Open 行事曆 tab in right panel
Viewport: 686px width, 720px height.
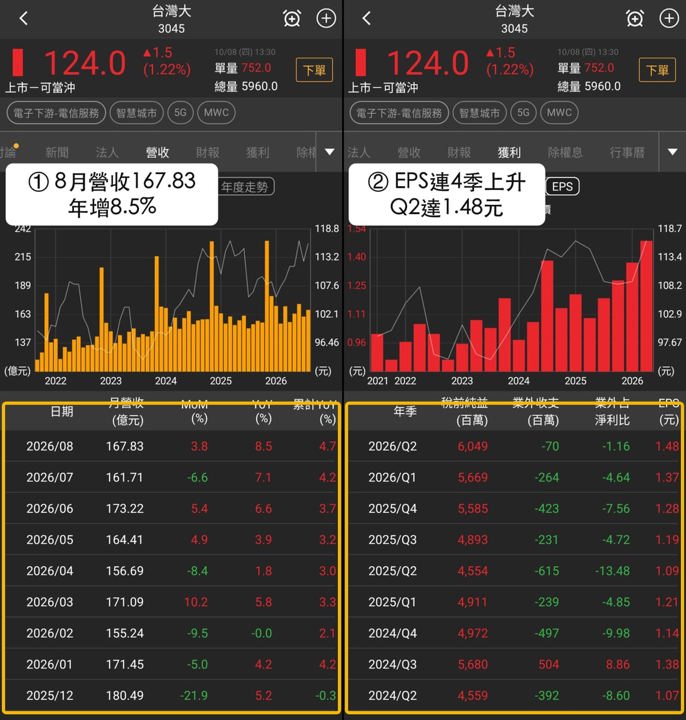pos(627,152)
